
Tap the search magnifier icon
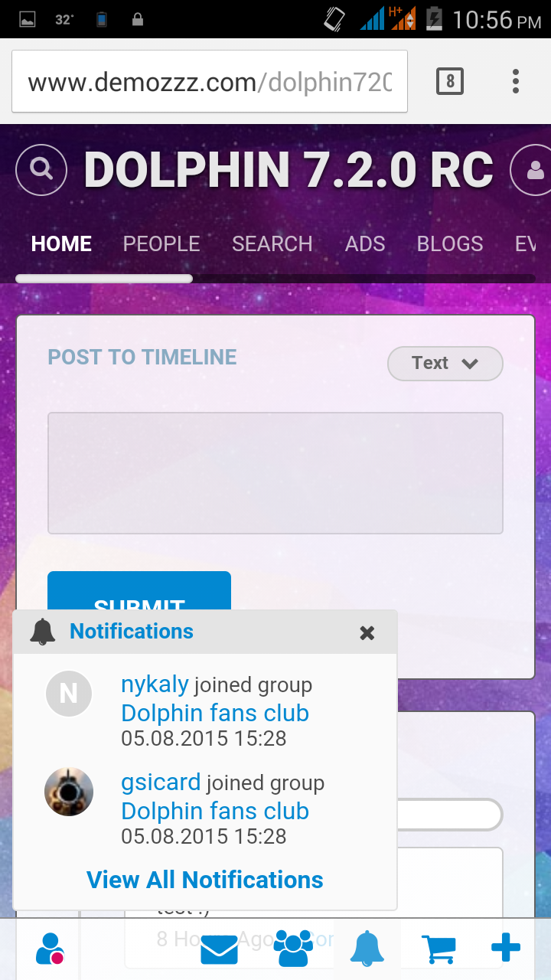click(41, 169)
